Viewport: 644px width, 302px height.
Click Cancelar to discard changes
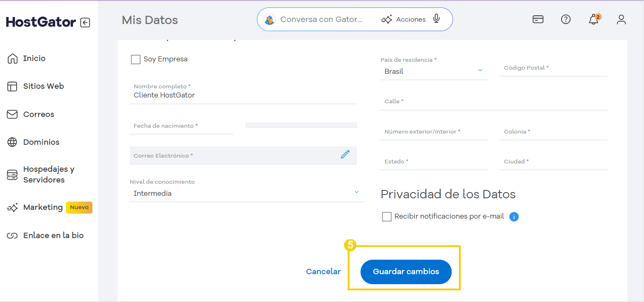tap(323, 272)
